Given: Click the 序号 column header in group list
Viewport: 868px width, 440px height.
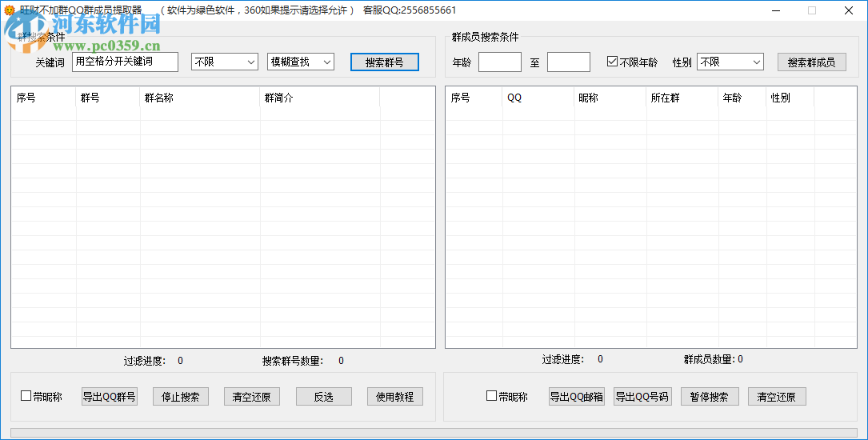Looking at the screenshot, I should click(x=44, y=98).
